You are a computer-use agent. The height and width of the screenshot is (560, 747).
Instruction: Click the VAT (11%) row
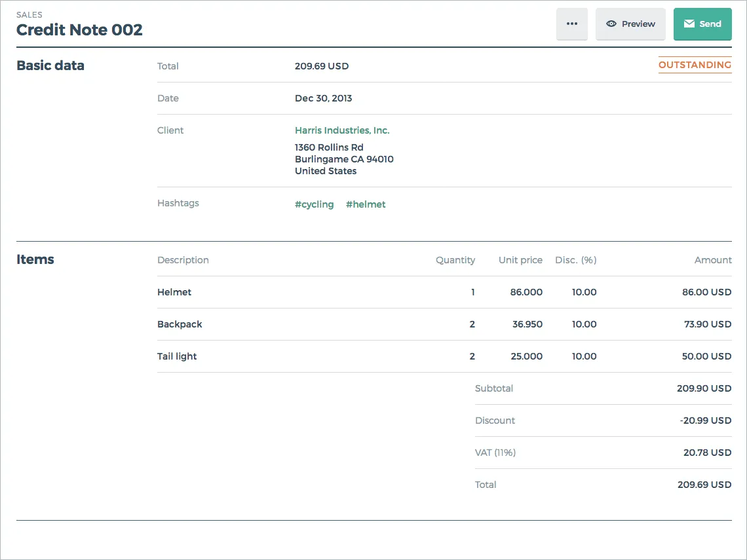[495, 452]
